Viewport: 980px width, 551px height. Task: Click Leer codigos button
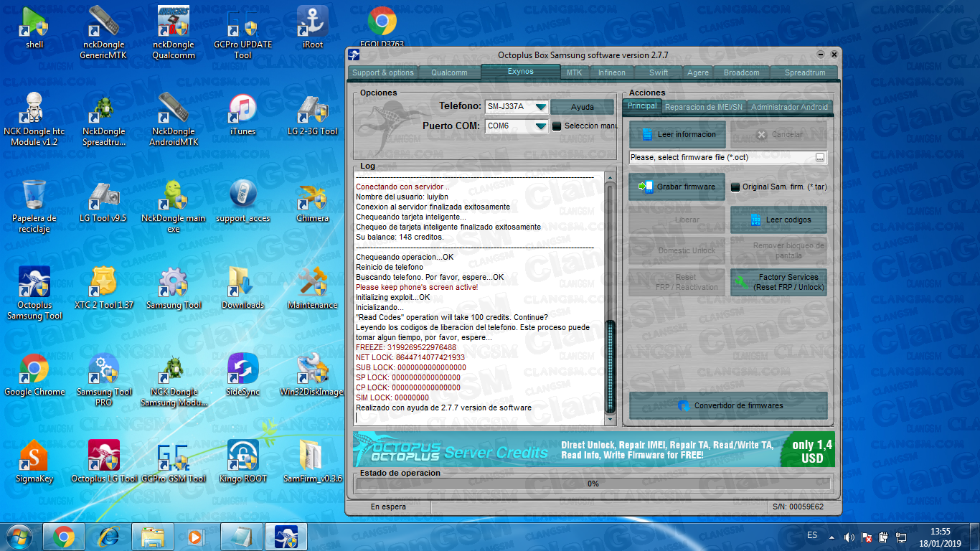pyautogui.click(x=778, y=220)
